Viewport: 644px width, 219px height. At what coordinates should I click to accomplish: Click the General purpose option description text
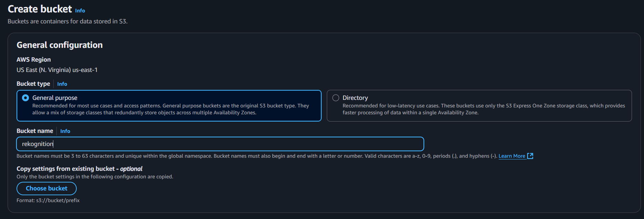171,109
